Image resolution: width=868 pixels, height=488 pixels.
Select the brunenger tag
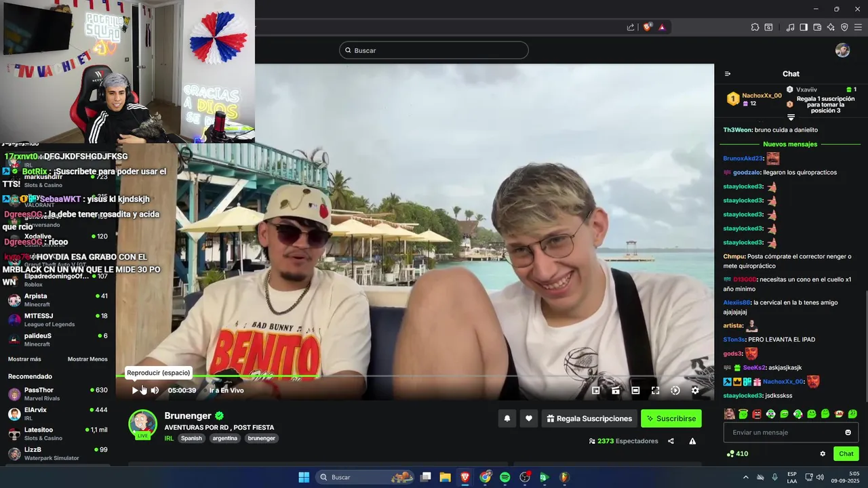click(x=261, y=439)
